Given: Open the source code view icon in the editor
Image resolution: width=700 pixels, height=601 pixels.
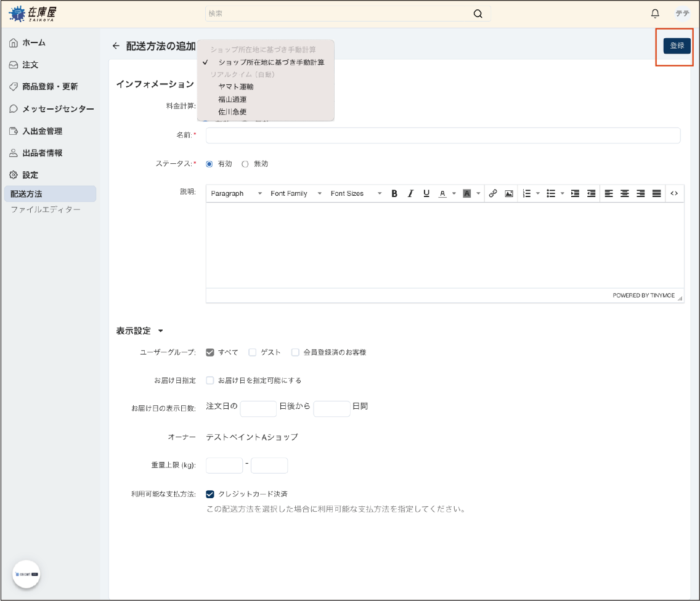Looking at the screenshot, I should click(673, 193).
